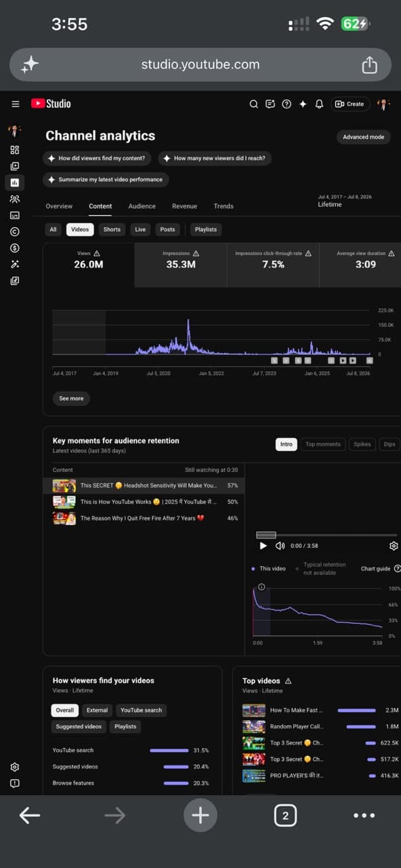This screenshot has width=401, height=868.
Task: Open the browser tab switcher showing 2
Action: coord(285,816)
